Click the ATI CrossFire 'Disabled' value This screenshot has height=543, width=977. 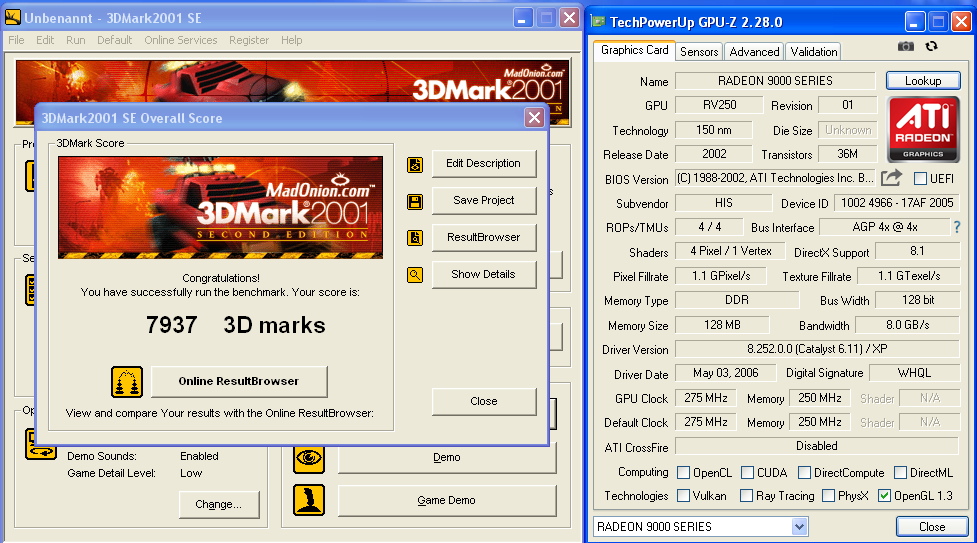click(x=817, y=446)
